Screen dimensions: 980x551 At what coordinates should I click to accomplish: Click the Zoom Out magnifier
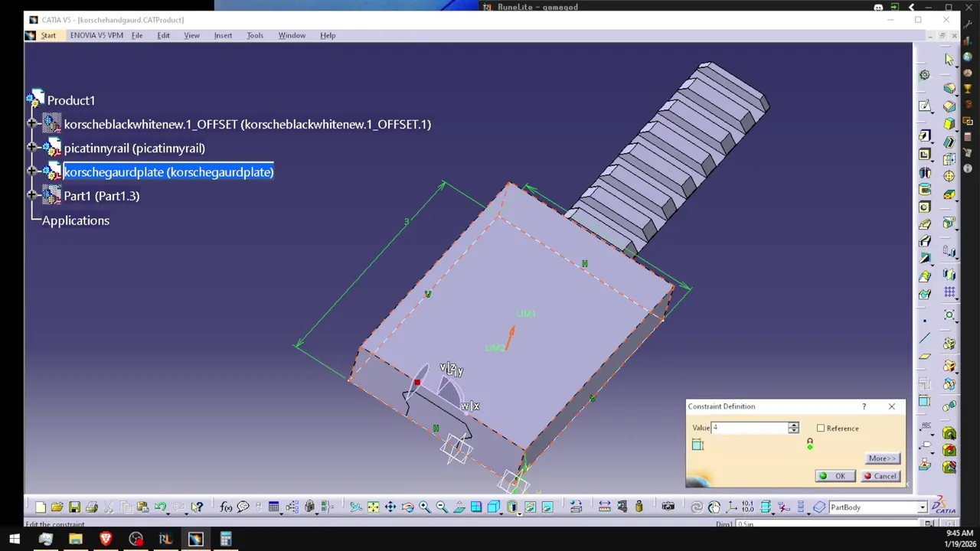(x=442, y=507)
